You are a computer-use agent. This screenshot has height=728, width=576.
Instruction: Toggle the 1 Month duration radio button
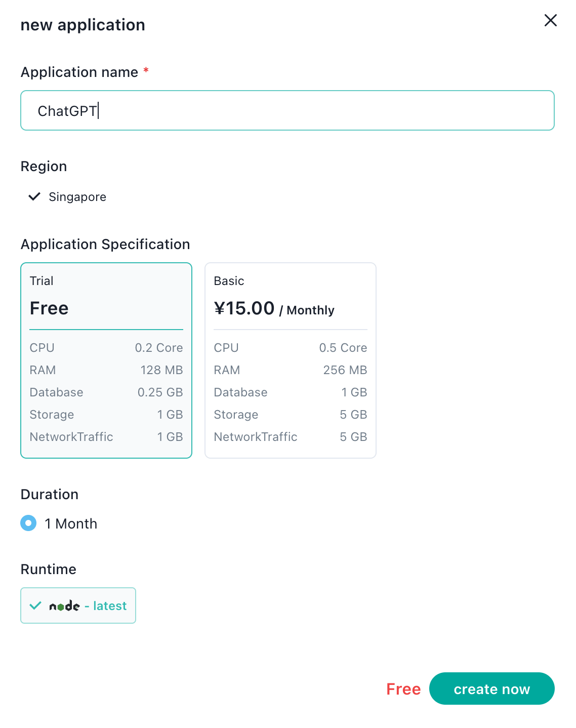coord(28,523)
